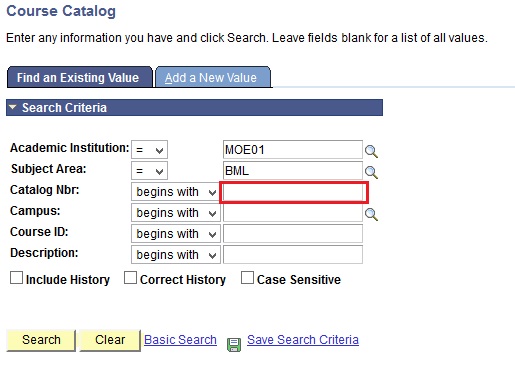Select Find an Existing Value tab
The height and width of the screenshot is (371, 515).
click(79, 77)
